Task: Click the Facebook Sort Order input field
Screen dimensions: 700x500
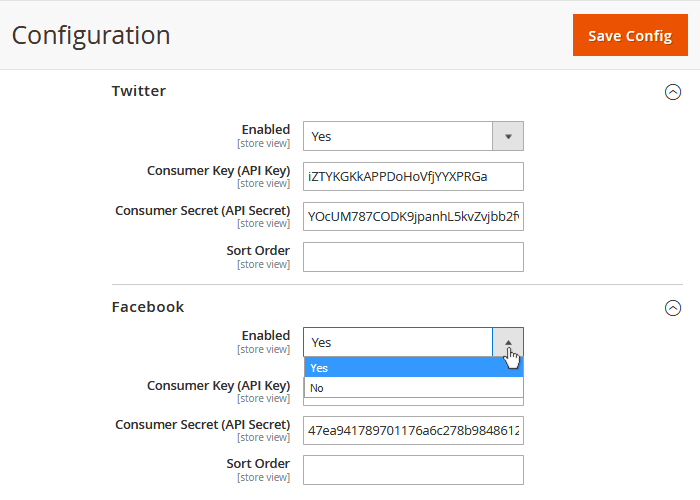Action: pyautogui.click(x=413, y=470)
